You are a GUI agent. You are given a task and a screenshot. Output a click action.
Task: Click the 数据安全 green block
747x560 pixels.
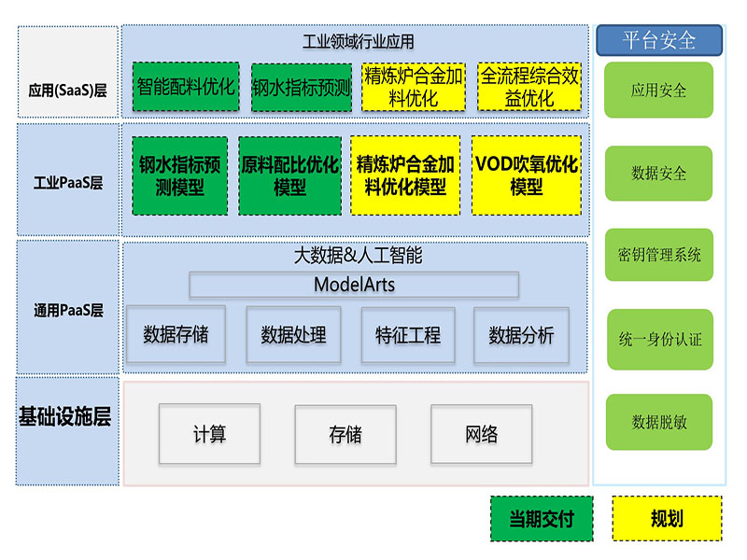pos(659,174)
